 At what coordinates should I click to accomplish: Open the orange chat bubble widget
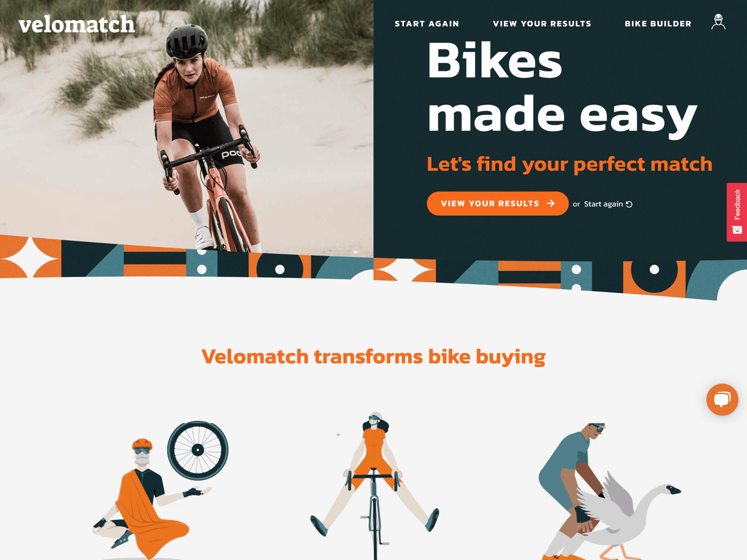pos(722,399)
